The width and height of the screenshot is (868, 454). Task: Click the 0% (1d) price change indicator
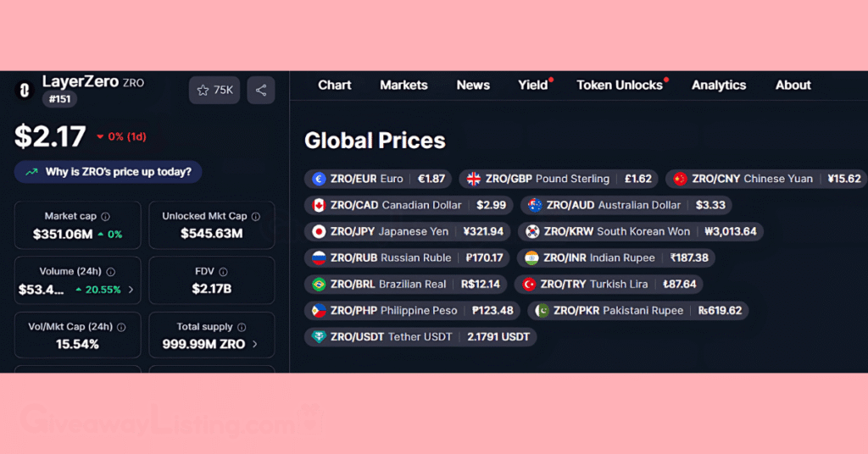[x=122, y=136]
